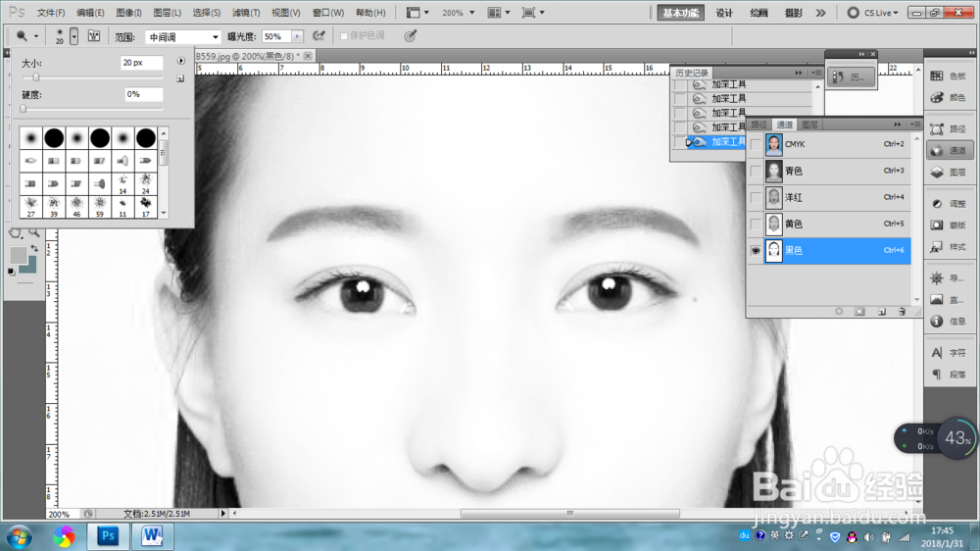The height and width of the screenshot is (551, 980).
Task: Set history brush source on second 加深工具 state
Action: [679, 99]
